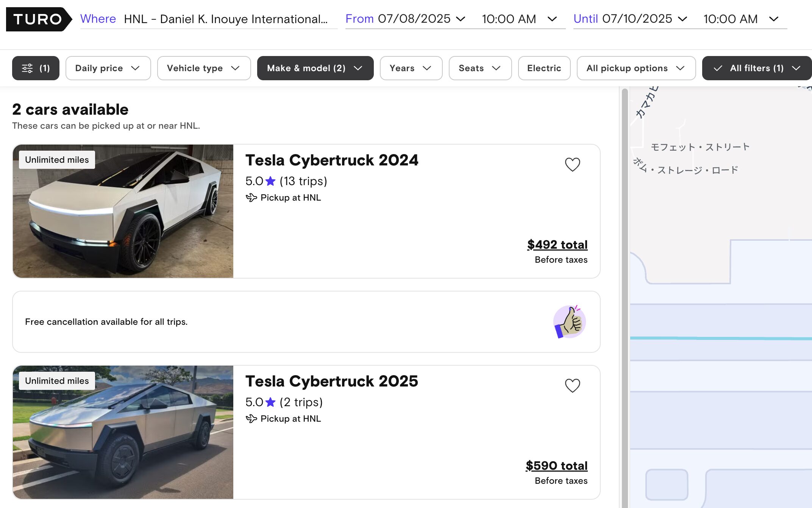Viewport: 812px width, 508px height.
Task: Expand All pickup options dropdown
Action: [636, 68]
